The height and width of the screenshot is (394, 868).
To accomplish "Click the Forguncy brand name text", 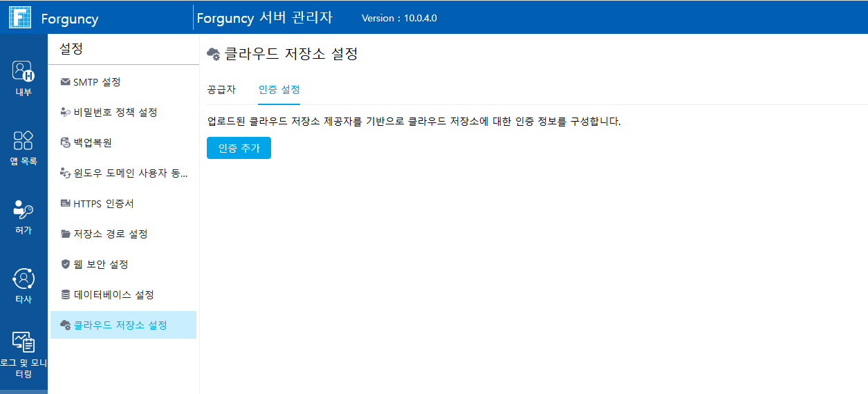I will 69,19.
